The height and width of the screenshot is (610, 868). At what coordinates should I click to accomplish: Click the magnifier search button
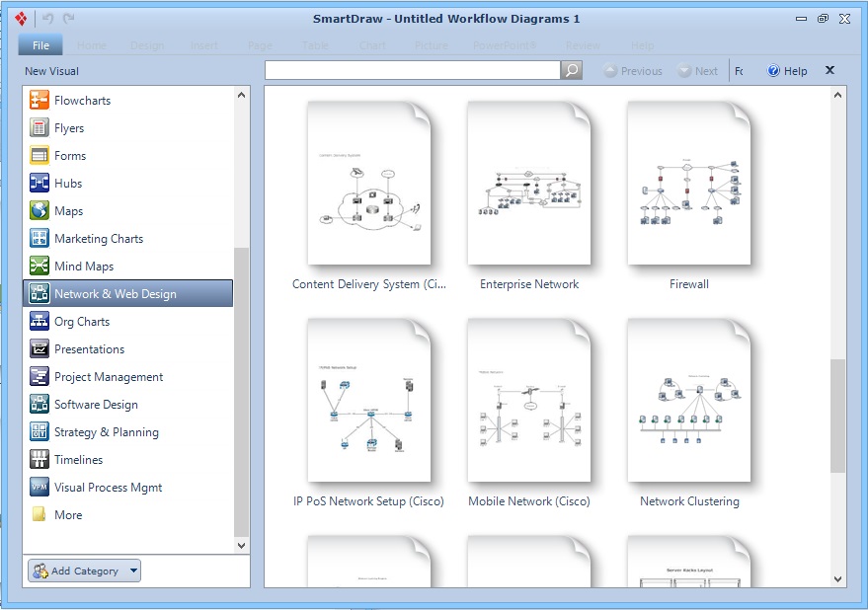[572, 70]
